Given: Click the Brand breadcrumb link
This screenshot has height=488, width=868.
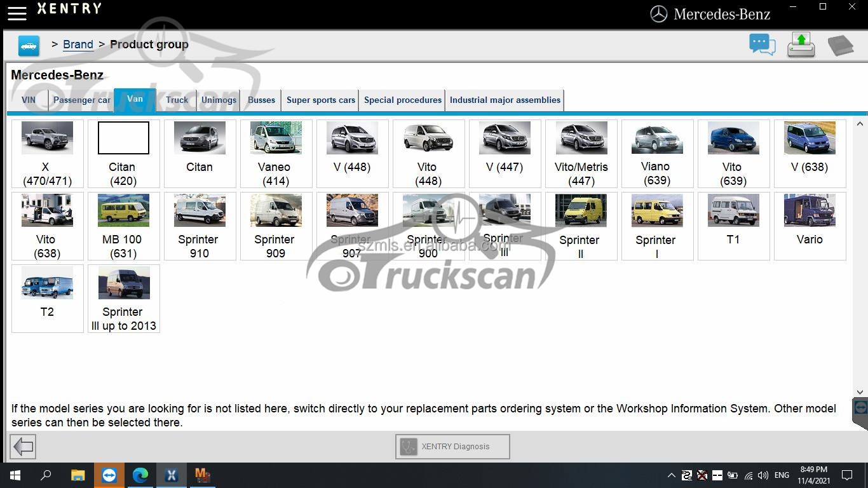Looking at the screenshot, I should point(78,44).
